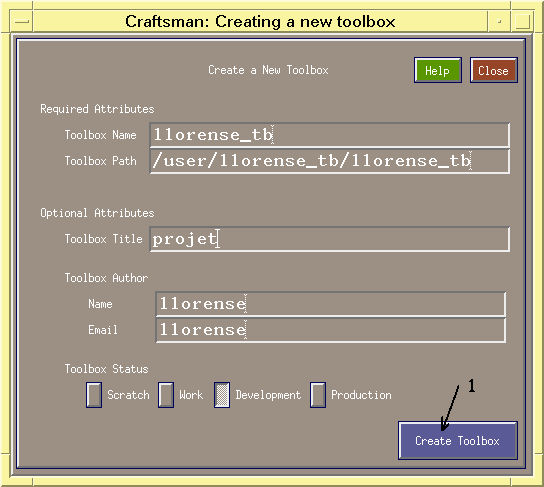Minimize the Craftsman window

point(499,22)
